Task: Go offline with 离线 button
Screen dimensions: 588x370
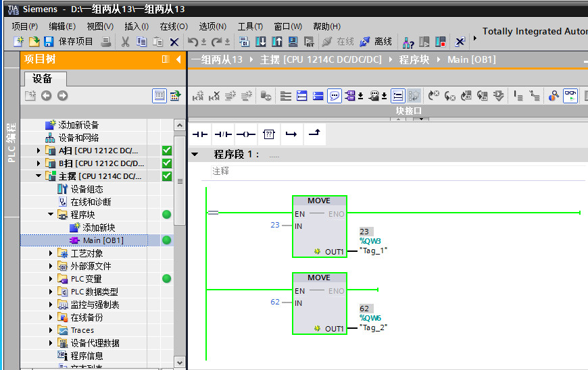Action: [376, 41]
